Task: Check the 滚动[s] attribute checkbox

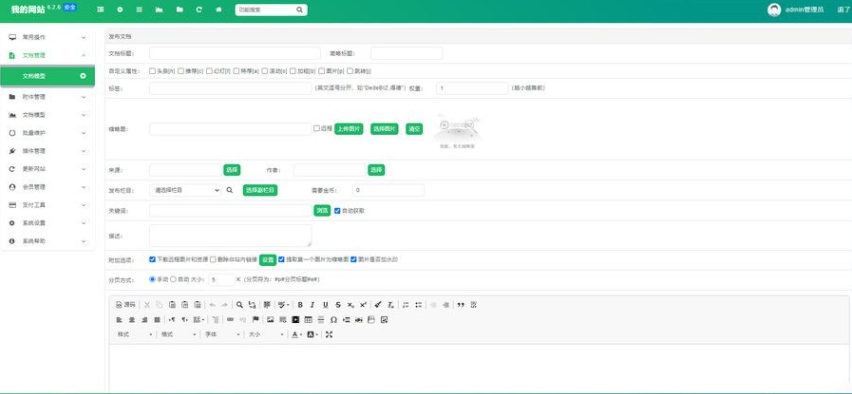Action: pos(265,71)
